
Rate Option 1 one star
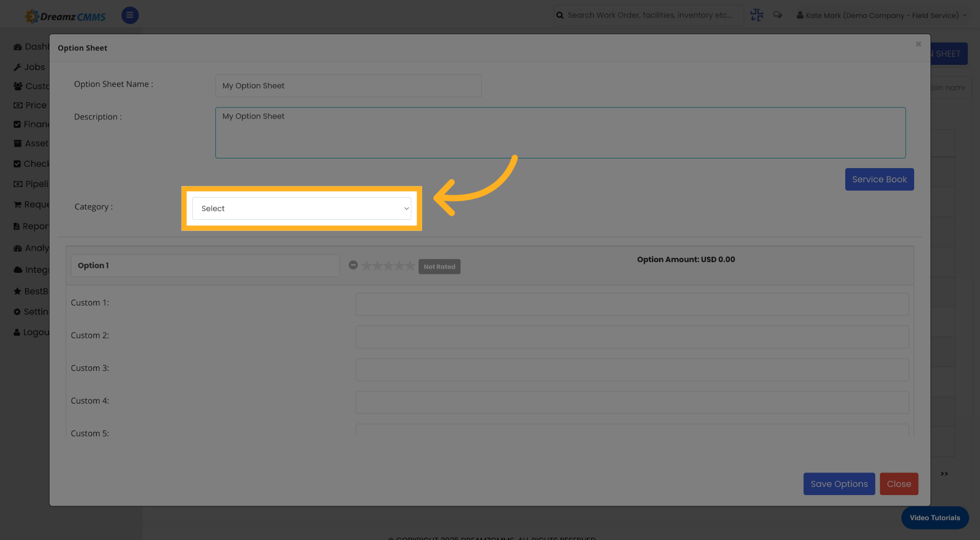366,266
